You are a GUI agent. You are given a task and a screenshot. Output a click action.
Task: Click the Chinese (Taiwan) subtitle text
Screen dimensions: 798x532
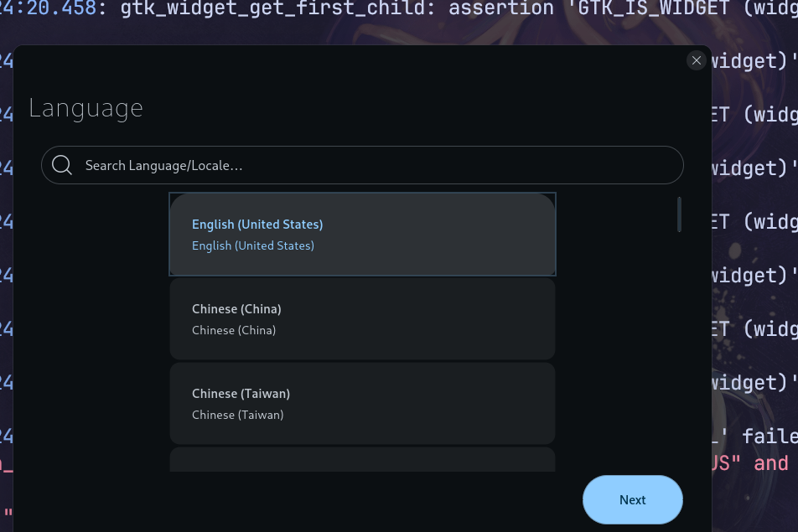coord(238,415)
